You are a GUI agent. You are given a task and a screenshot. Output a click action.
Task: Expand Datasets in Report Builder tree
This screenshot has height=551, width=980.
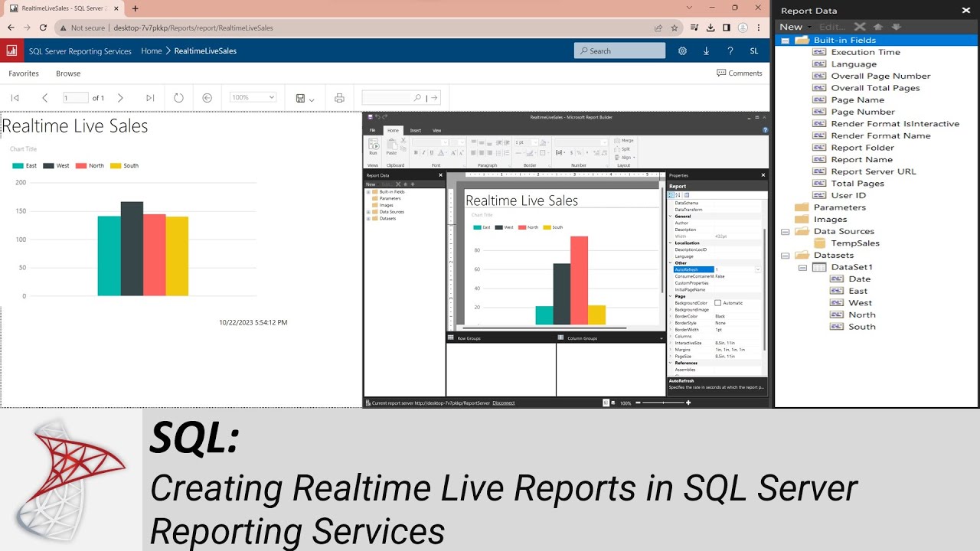[x=368, y=218]
